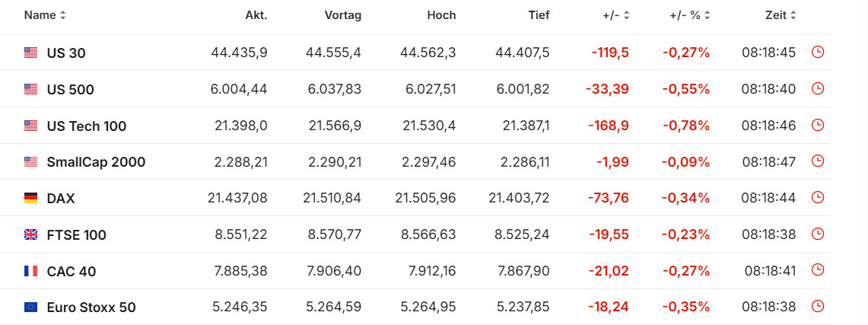This screenshot has height=325, width=868.
Task: Click the clock icon in DAX row
Action: [x=819, y=198]
